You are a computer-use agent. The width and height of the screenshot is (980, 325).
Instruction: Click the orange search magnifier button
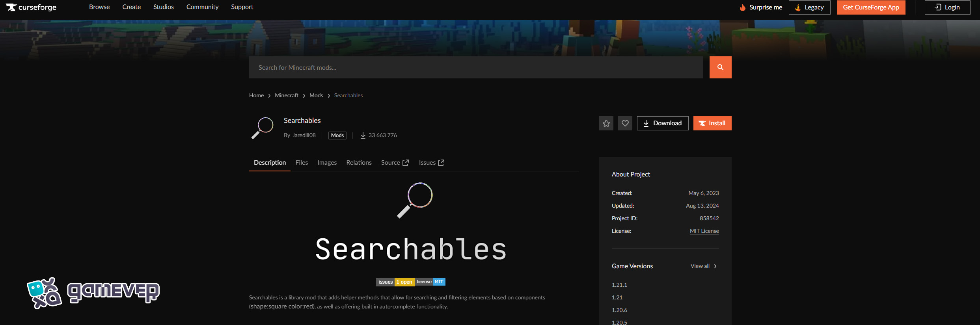720,67
